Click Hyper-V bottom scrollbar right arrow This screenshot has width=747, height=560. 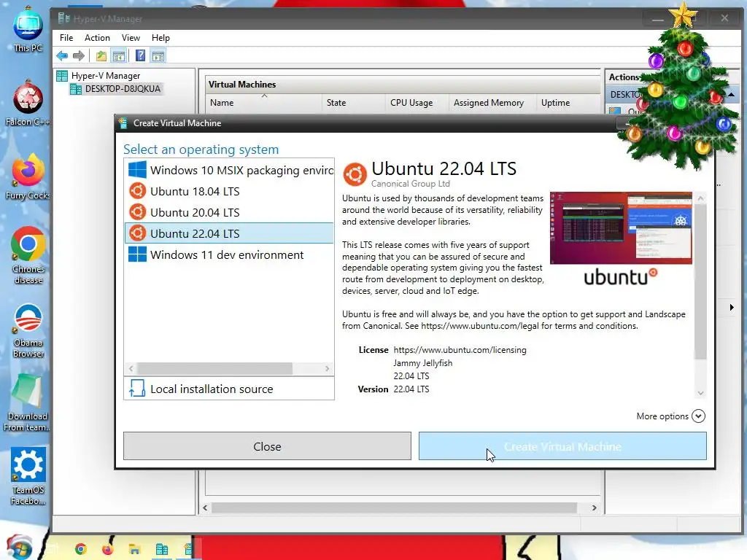594,507
